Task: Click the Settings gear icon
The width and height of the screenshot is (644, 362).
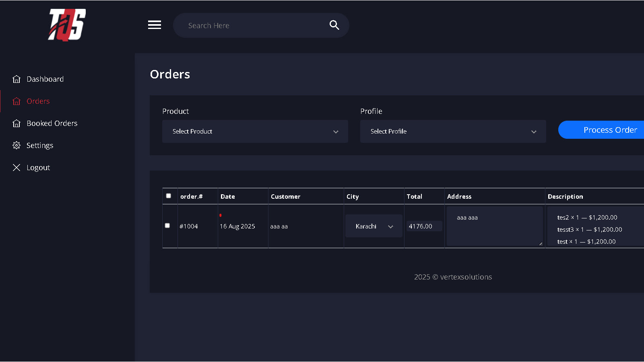Action: 17,146
